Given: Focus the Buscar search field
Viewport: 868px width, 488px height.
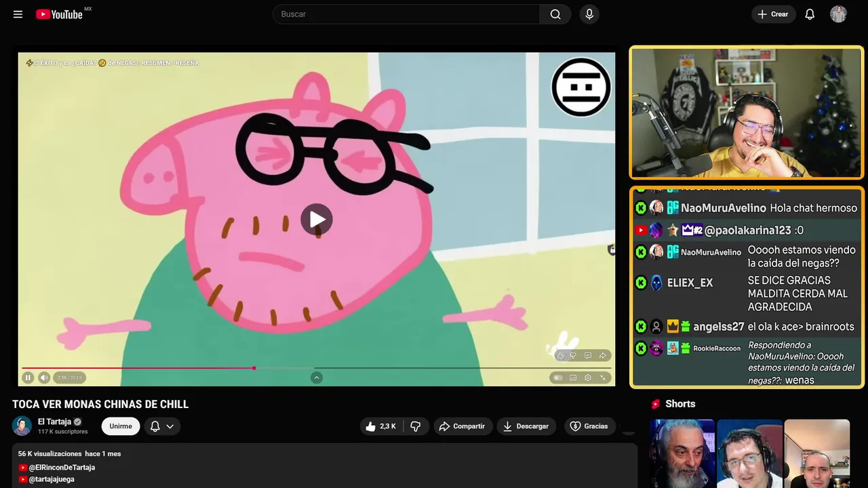Looking at the screenshot, I should 406,14.
